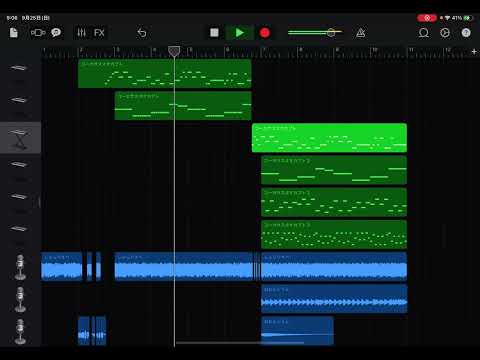Select second microphone track's blue audio region
480x360 pixels.
click(x=334, y=299)
